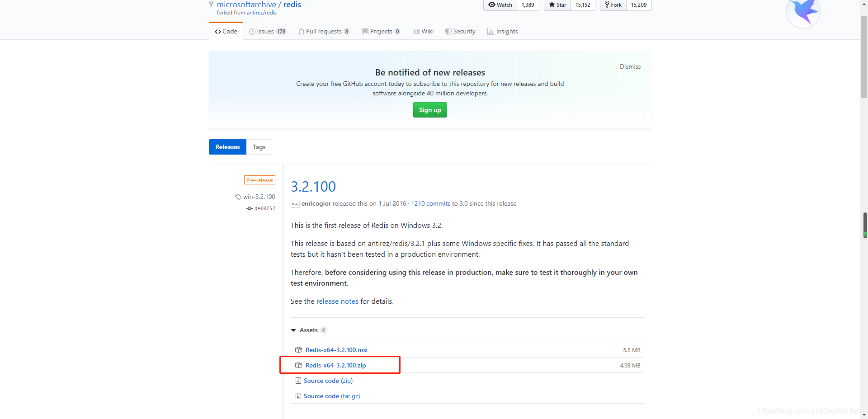868x419 pixels.
Task: Click the code brackets icon on Code tab
Action: (218, 32)
